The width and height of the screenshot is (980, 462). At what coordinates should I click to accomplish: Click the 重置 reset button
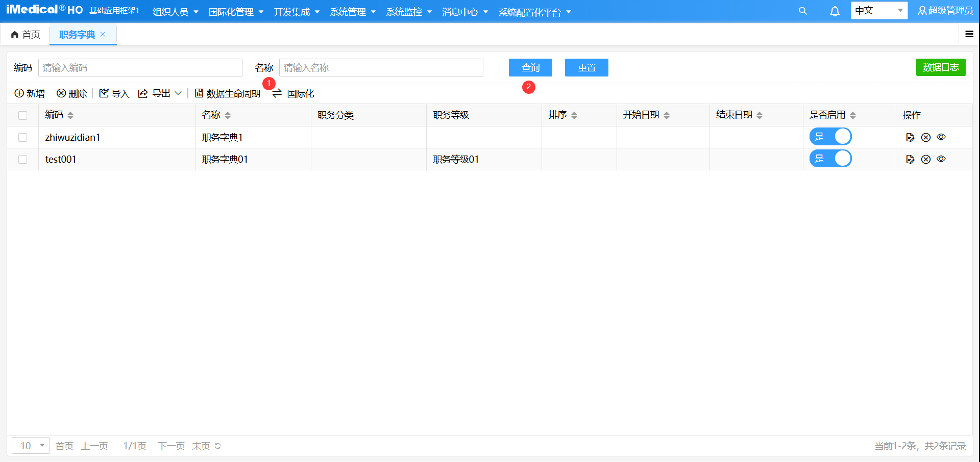point(586,67)
